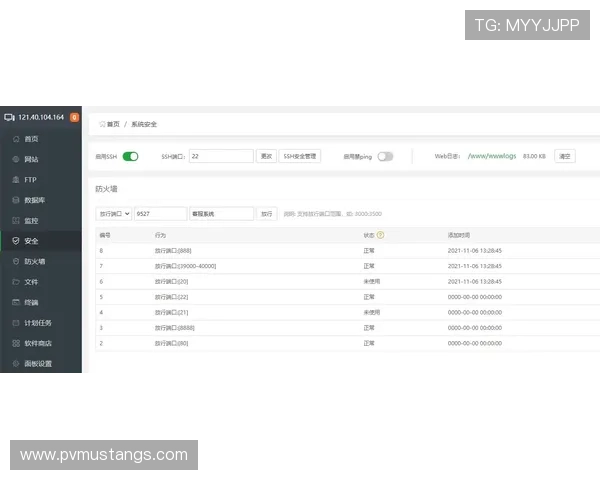The width and height of the screenshot is (600, 480).
Task: Open the /www/wwwlogs log path link
Action: click(492, 156)
